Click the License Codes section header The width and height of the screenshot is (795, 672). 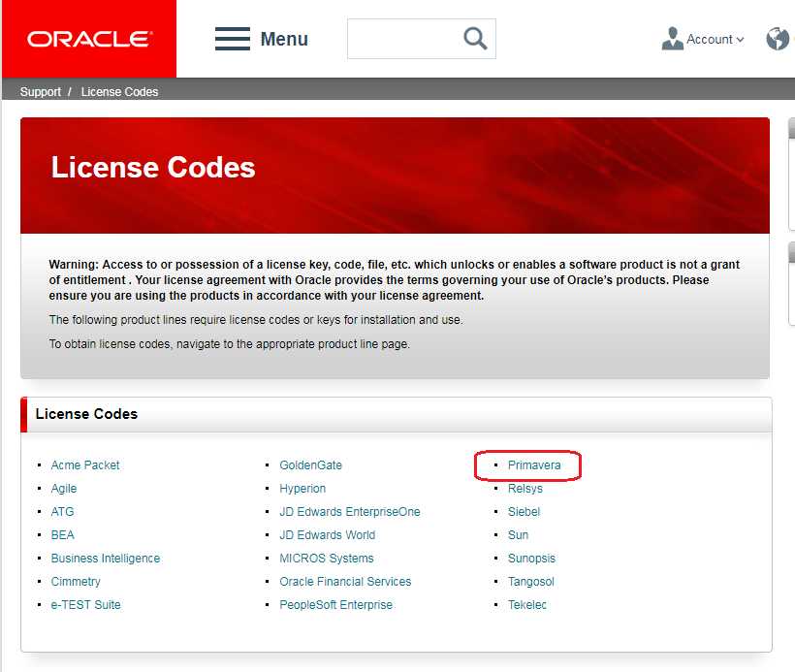click(86, 414)
